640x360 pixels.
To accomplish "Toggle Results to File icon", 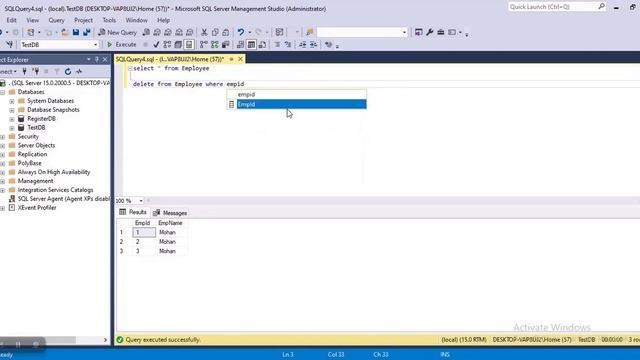I will tap(262, 44).
